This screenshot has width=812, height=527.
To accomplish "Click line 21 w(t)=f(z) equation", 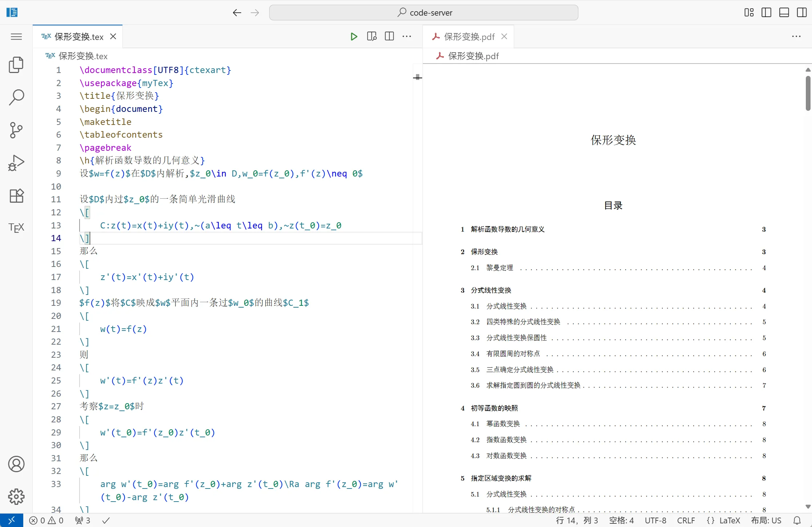I will point(124,329).
